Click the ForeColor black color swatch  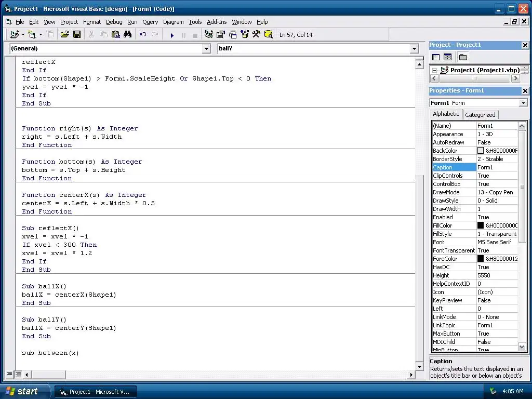(x=481, y=259)
